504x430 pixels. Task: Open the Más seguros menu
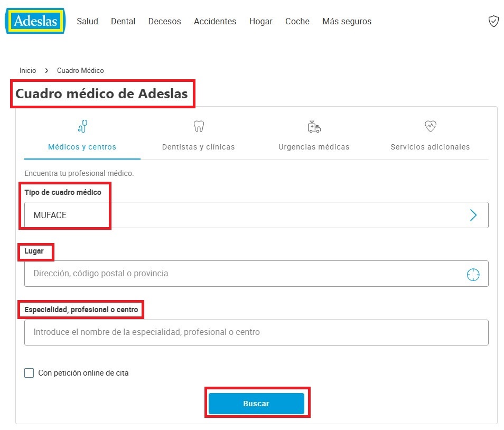tap(347, 21)
